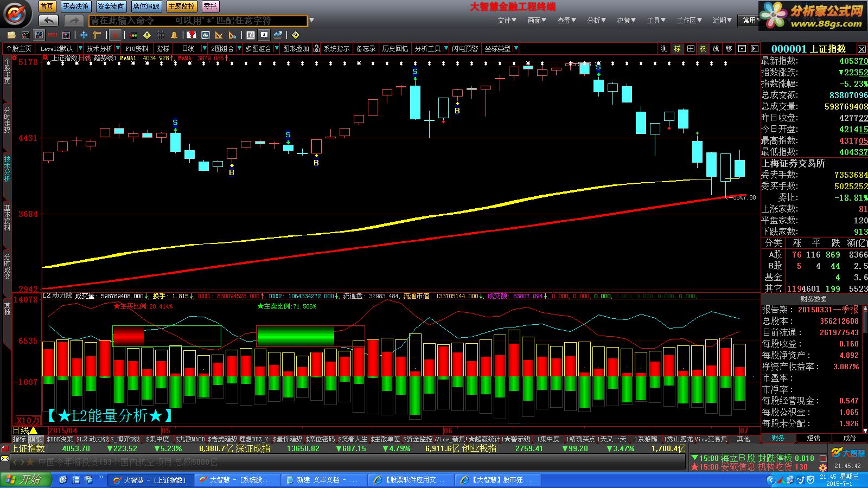Click the yellow ruler measuring tool icon

pos(97,35)
